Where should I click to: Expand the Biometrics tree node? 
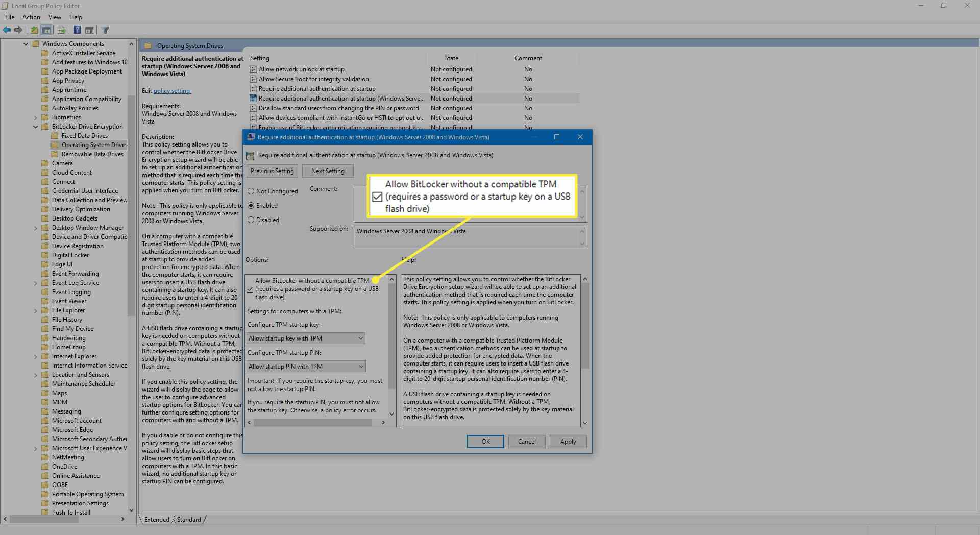click(35, 117)
